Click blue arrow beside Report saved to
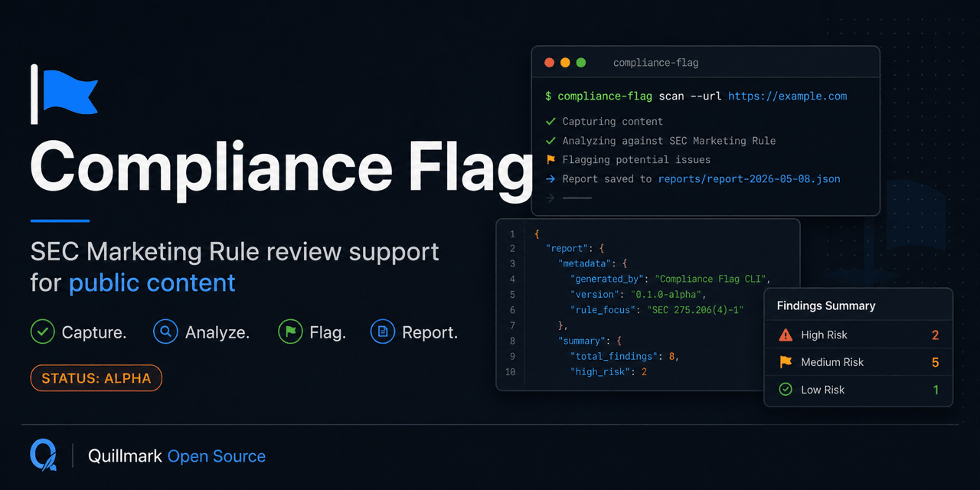980x490 pixels. [550, 178]
